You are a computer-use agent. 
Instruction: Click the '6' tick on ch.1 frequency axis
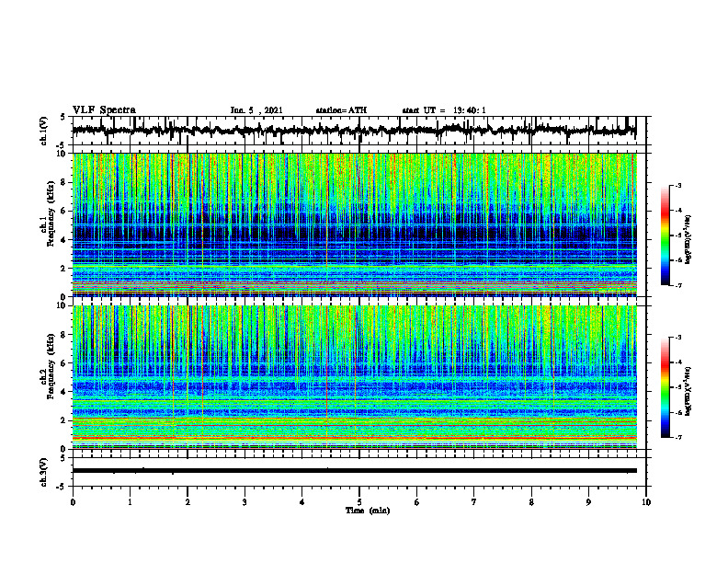pos(64,211)
